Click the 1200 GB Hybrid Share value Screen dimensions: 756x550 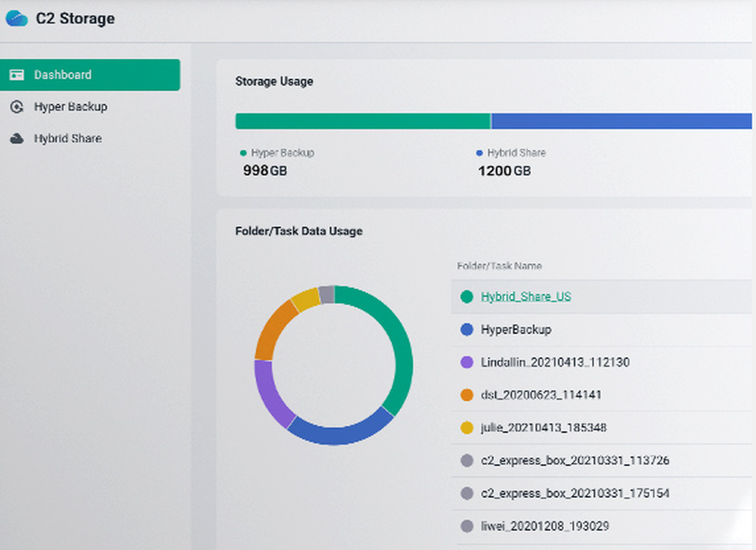[504, 171]
